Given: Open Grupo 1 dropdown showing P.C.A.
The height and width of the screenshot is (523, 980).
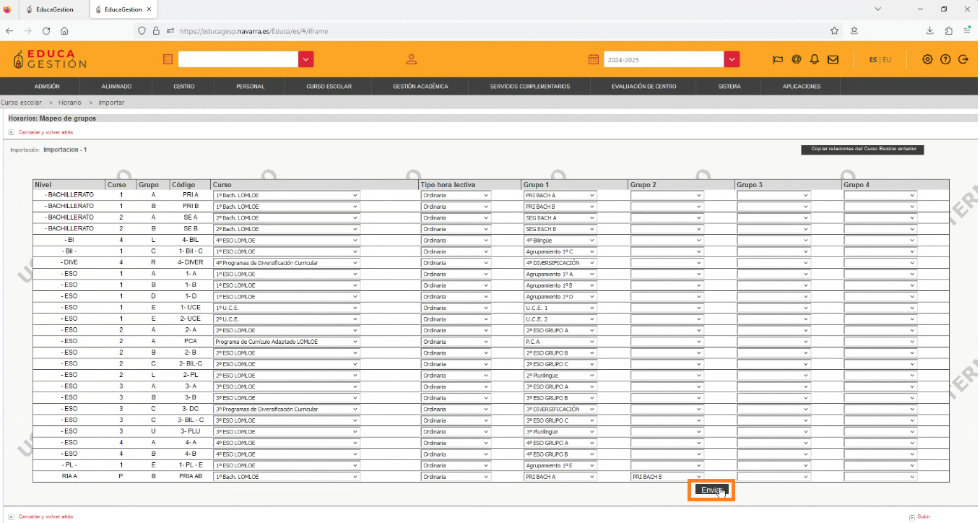Looking at the screenshot, I should point(560,342).
